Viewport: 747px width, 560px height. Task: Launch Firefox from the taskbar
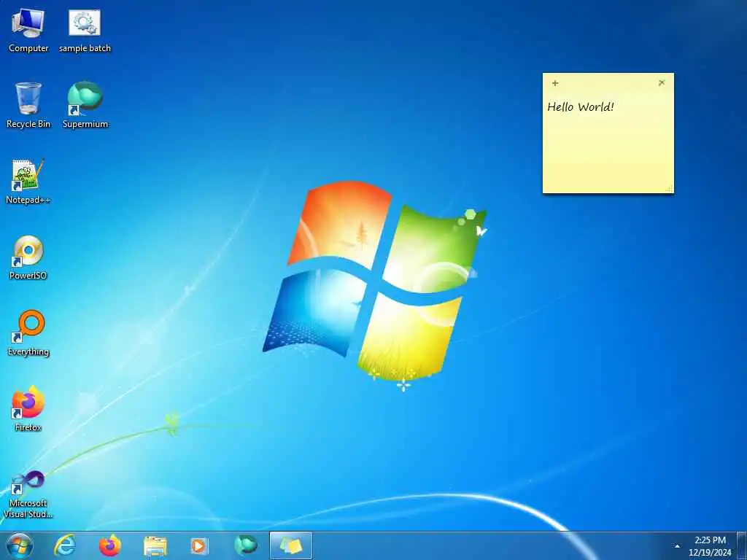(110, 545)
